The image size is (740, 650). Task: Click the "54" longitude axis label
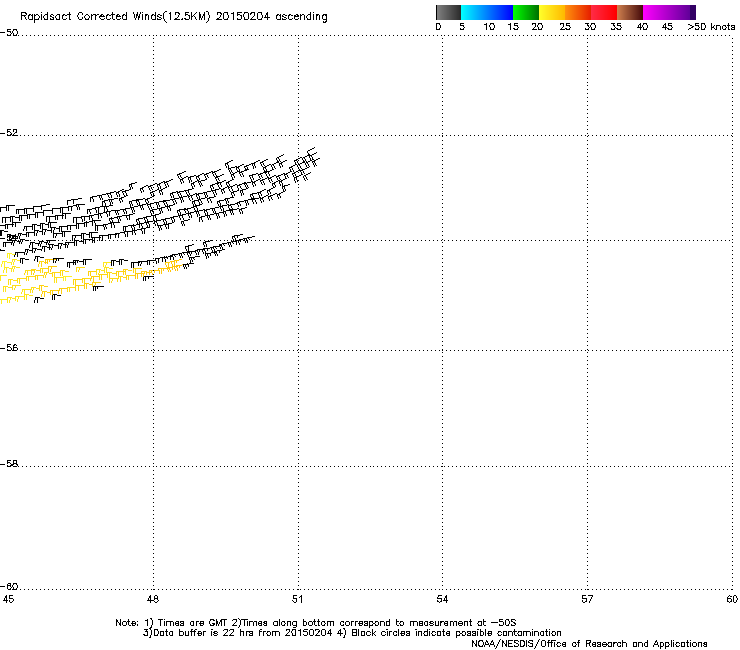(442, 599)
